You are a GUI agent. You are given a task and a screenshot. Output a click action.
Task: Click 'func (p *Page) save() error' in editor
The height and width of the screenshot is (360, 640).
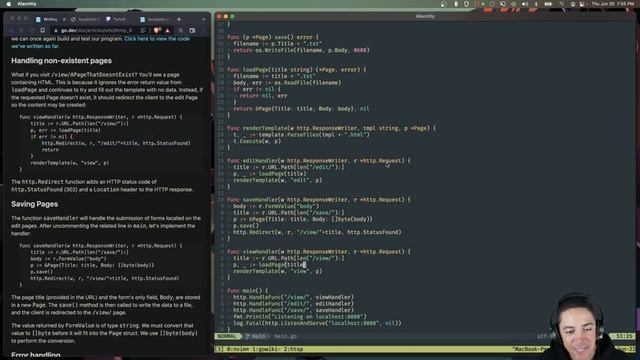tap(272, 37)
